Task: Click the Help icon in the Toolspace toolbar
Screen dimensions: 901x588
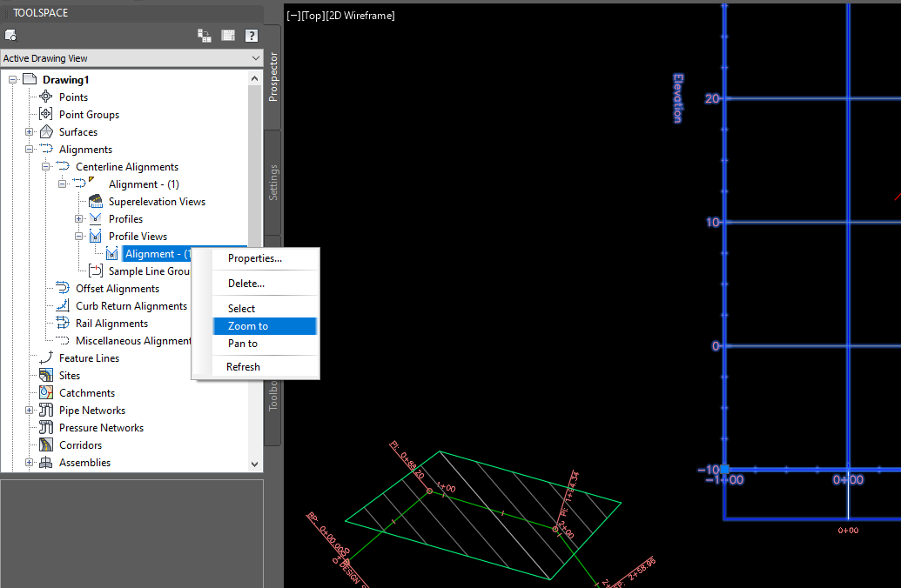Action: coord(251,36)
